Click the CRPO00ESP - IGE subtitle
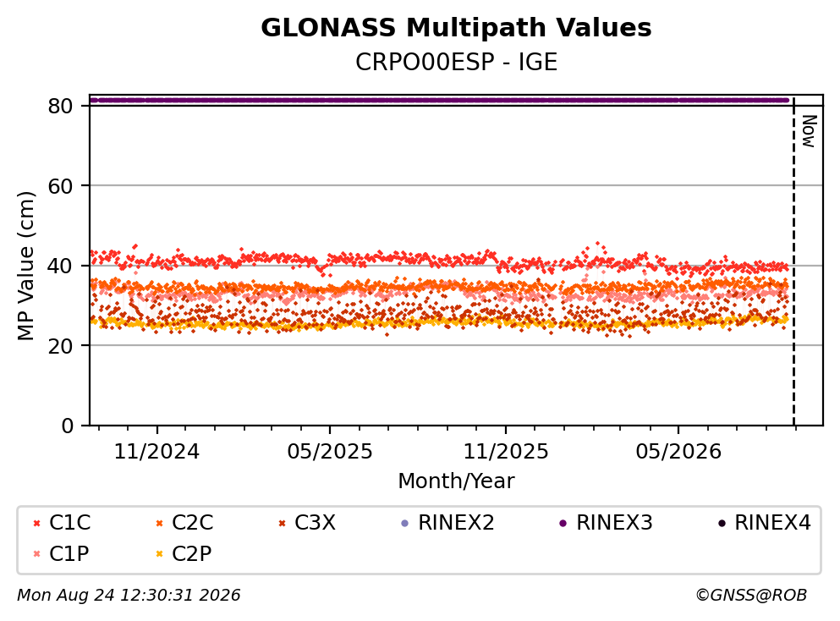The height and width of the screenshot is (621, 840). (457, 63)
